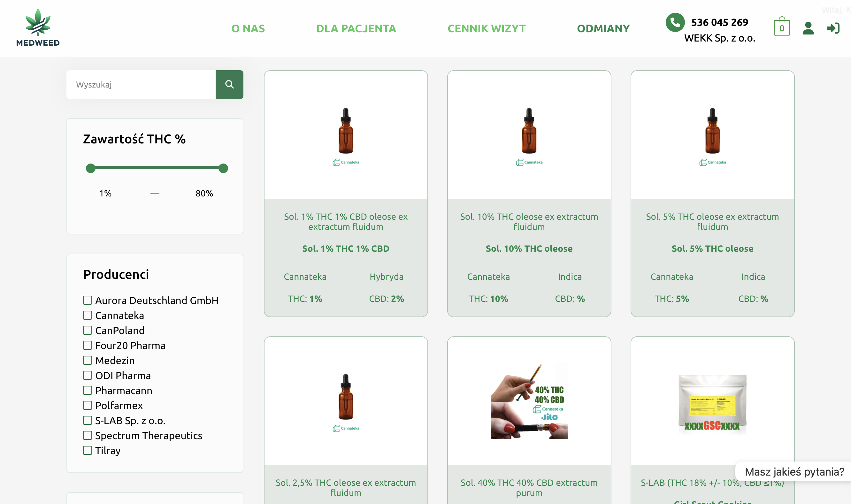
Task: Open the bold Sol. 10% THC oleose title
Action: tap(529, 248)
